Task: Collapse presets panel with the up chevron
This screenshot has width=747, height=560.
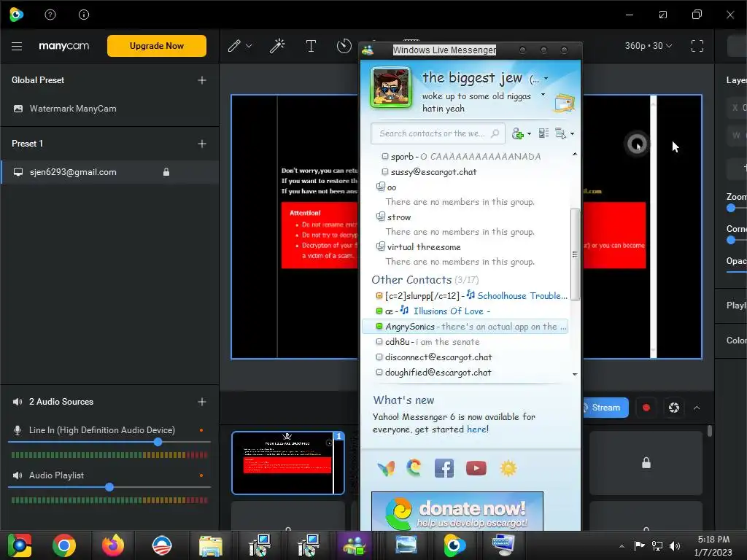Action: pos(697,408)
